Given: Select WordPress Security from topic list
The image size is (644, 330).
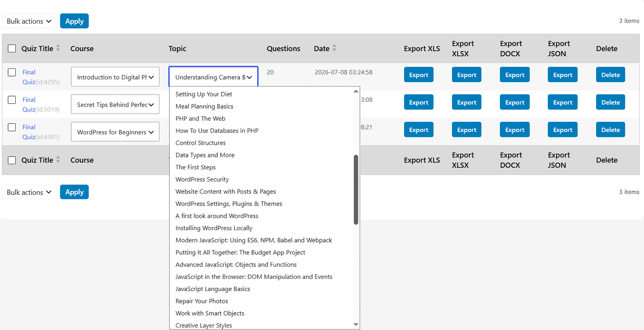Looking at the screenshot, I should (202, 179).
